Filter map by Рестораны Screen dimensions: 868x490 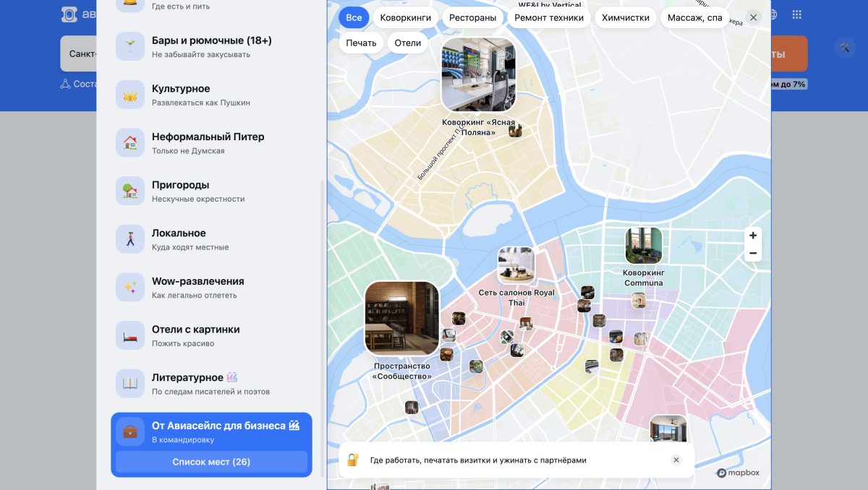pyautogui.click(x=472, y=18)
